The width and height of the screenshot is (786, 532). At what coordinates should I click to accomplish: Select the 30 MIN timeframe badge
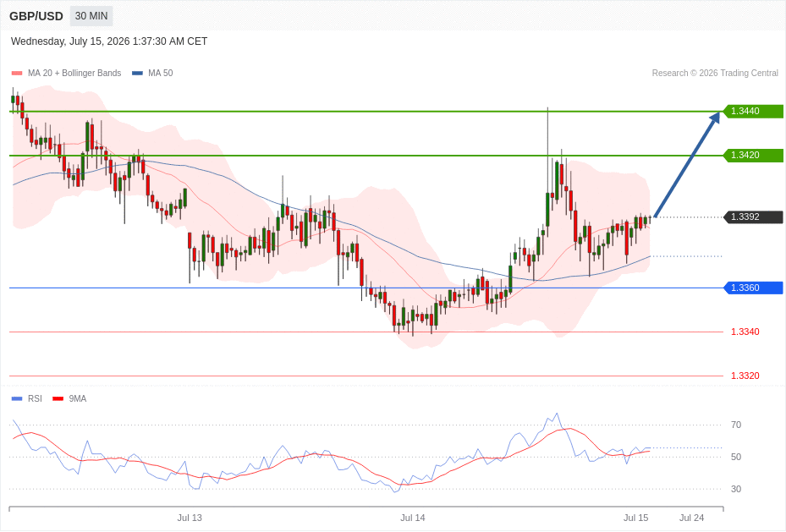[91, 16]
